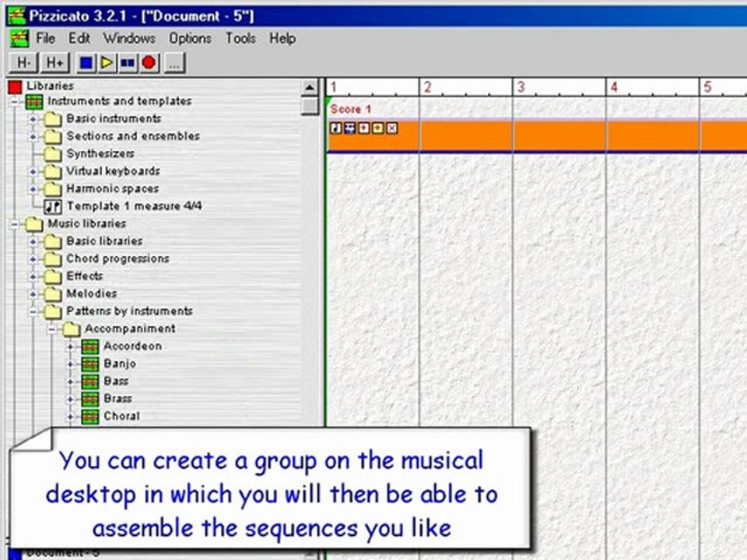Screen dimensions: 747x560
Task: Click the H+ zoom in button
Action: tap(54, 63)
